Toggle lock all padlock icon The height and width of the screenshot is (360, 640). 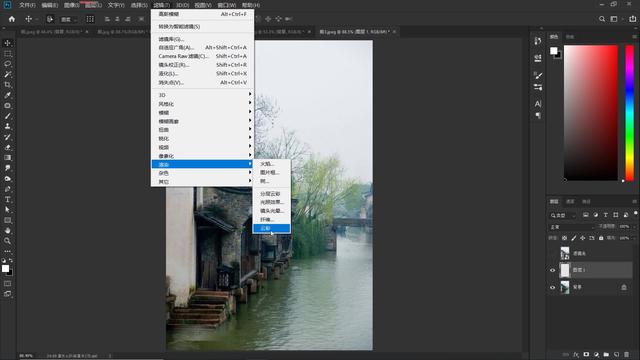coord(601,238)
